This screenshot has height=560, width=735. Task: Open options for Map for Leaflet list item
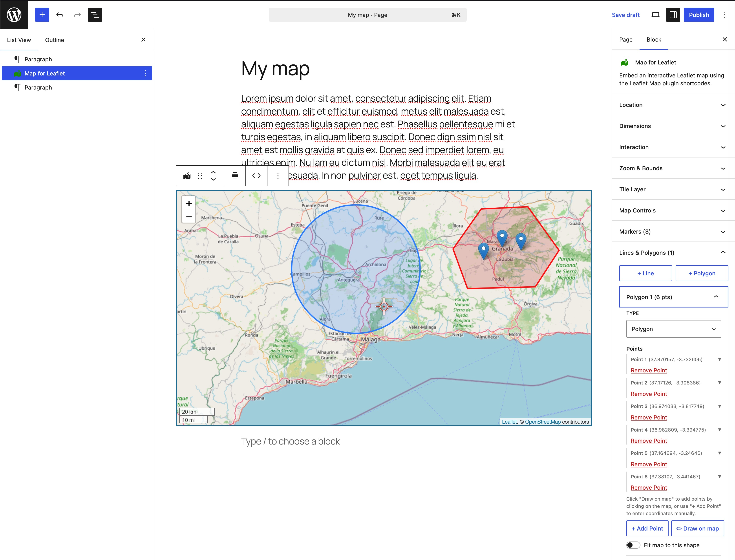(145, 73)
